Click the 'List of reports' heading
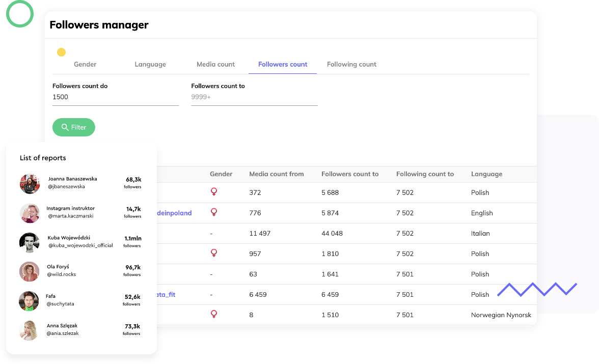 pos(43,158)
